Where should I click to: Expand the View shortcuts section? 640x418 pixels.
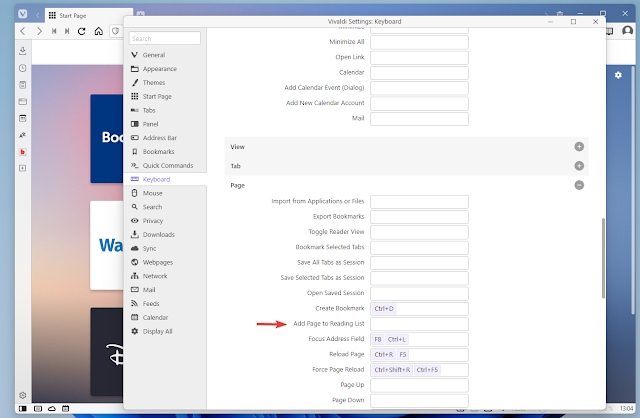pos(579,147)
